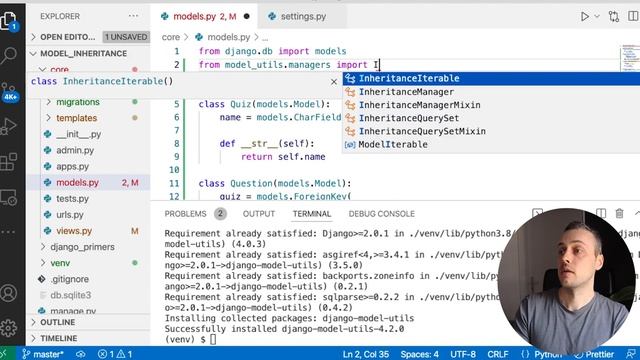The image size is (640, 360).
Task: Open the Output panel tab
Action: [259, 213]
